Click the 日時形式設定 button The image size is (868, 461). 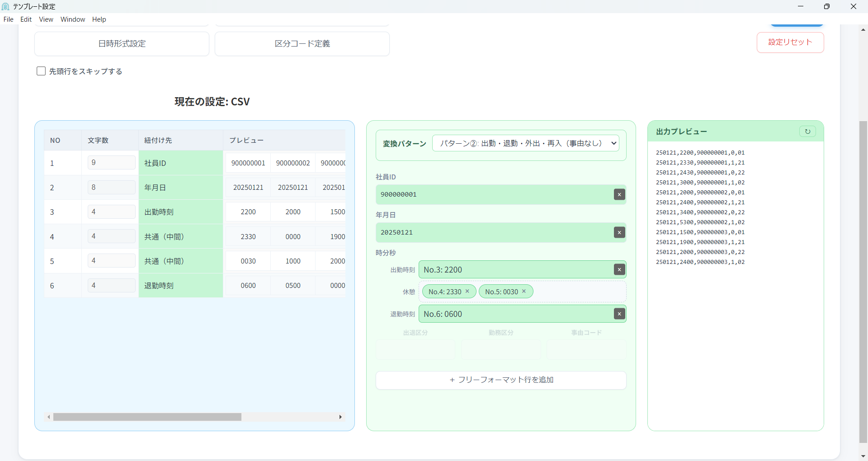coord(122,43)
